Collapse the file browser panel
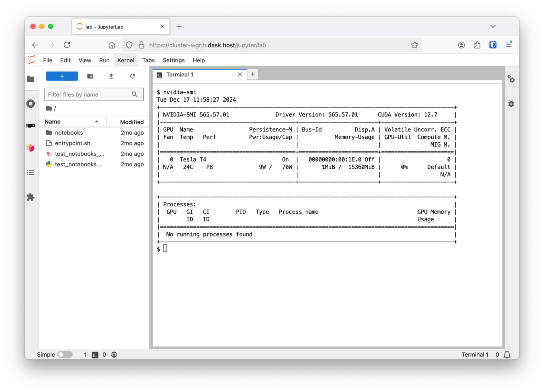This screenshot has width=544, height=392. tap(31, 79)
